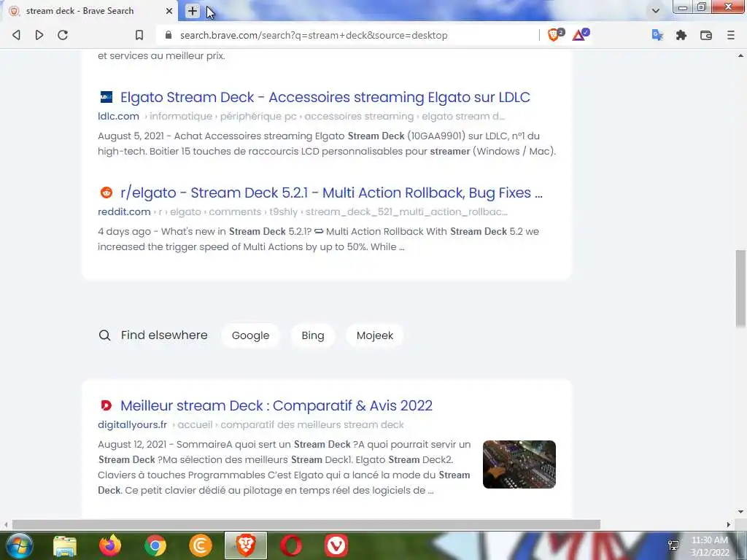
Task: Click the scroll up arrow
Action: click(741, 55)
